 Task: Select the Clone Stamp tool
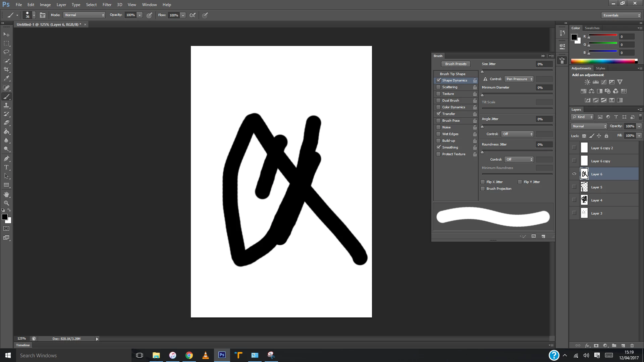pyautogui.click(x=6, y=105)
